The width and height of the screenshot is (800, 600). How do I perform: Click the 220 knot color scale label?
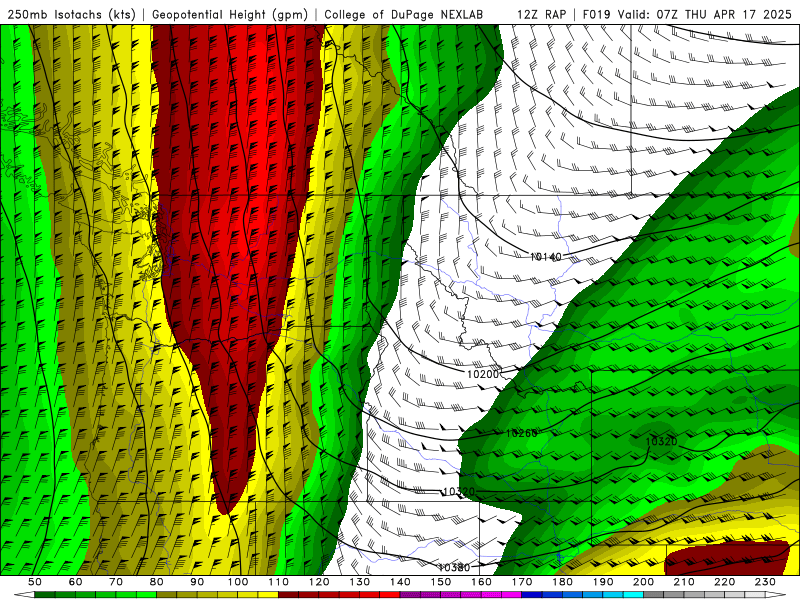coord(724,582)
